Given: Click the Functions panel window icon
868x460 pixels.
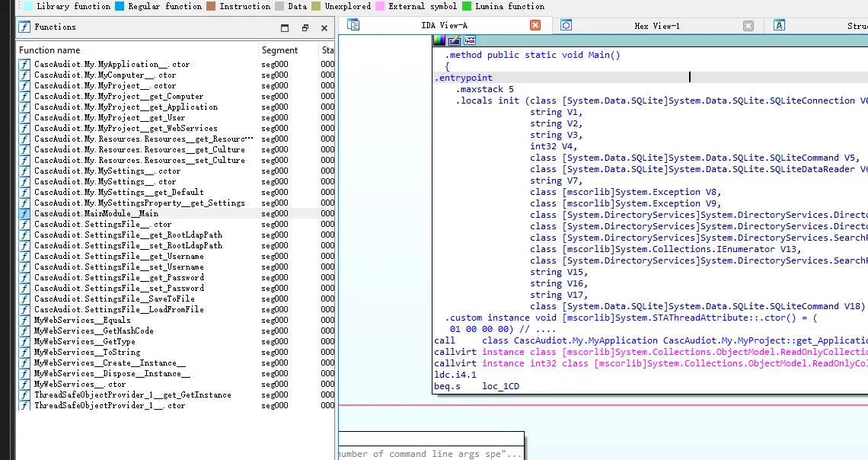Looking at the screenshot, I should pos(24,27).
